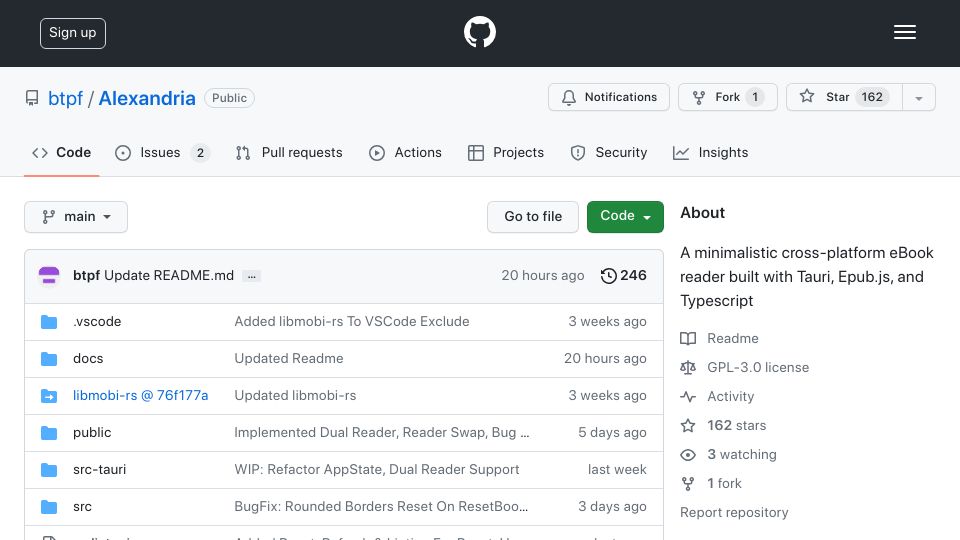Open the GPL-3.0 license link

[758, 367]
